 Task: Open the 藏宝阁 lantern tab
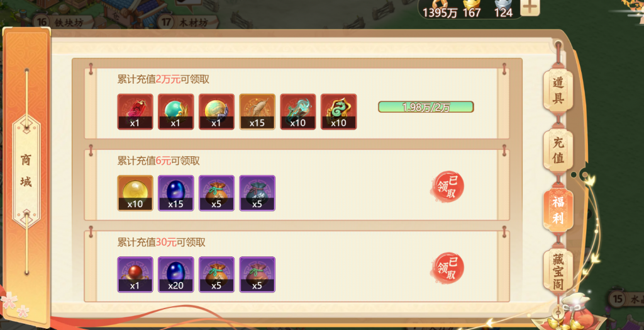(x=558, y=271)
